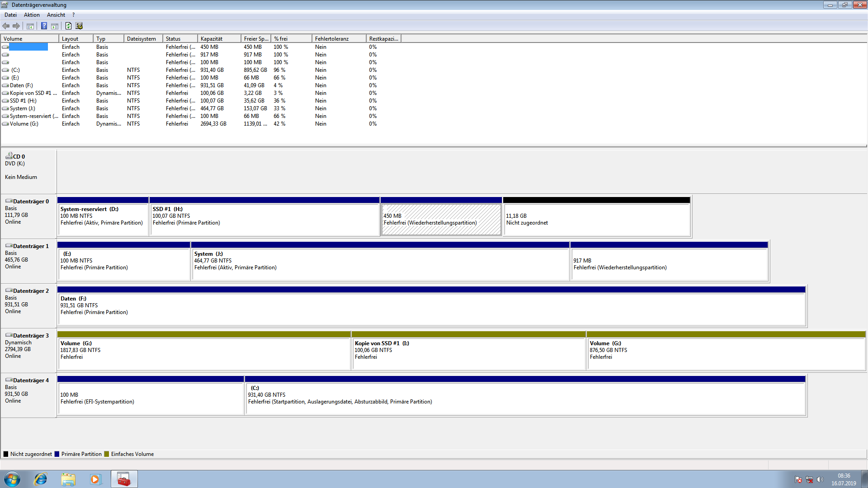Click the Back arrow toolbar icon

pos(6,26)
